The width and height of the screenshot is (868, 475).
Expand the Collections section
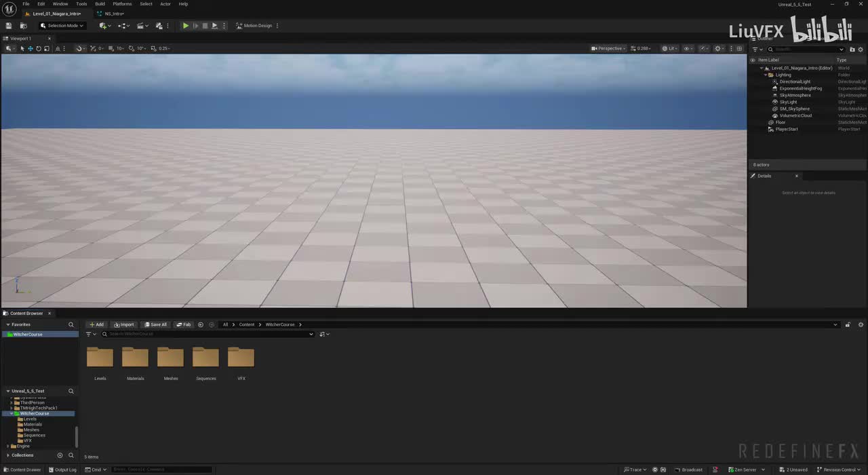pos(8,455)
